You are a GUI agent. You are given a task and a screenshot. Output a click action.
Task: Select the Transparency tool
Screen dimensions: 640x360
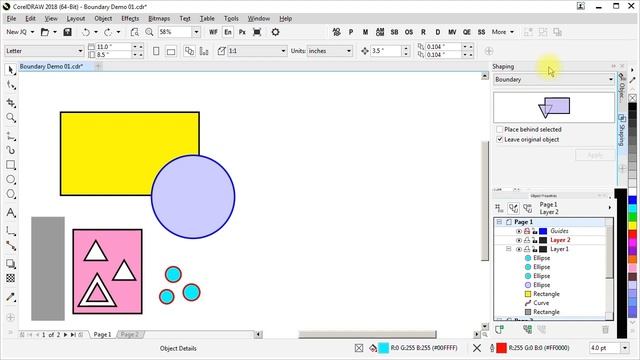click(x=11, y=278)
